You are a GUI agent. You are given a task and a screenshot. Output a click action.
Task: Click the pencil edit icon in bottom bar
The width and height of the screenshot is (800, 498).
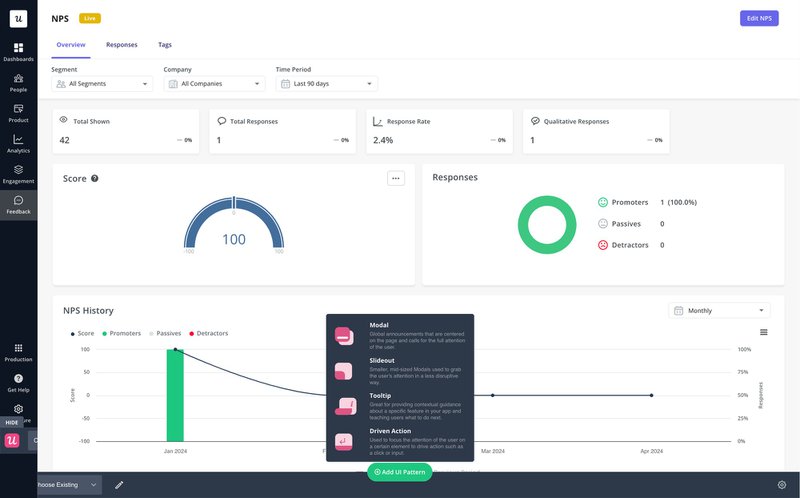point(119,485)
